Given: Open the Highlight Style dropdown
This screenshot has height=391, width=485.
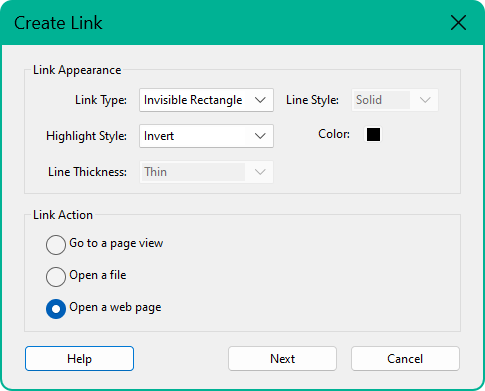Looking at the screenshot, I should pyautogui.click(x=206, y=136).
